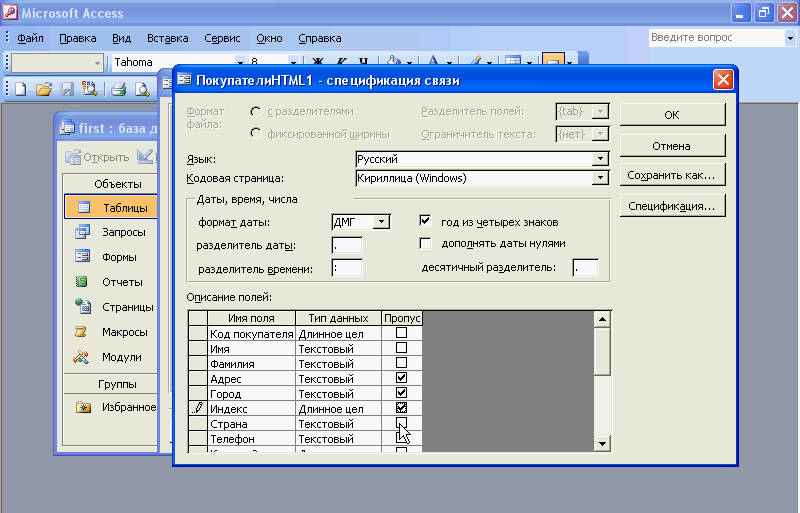Toggle Italic (К) formatting

(341, 63)
